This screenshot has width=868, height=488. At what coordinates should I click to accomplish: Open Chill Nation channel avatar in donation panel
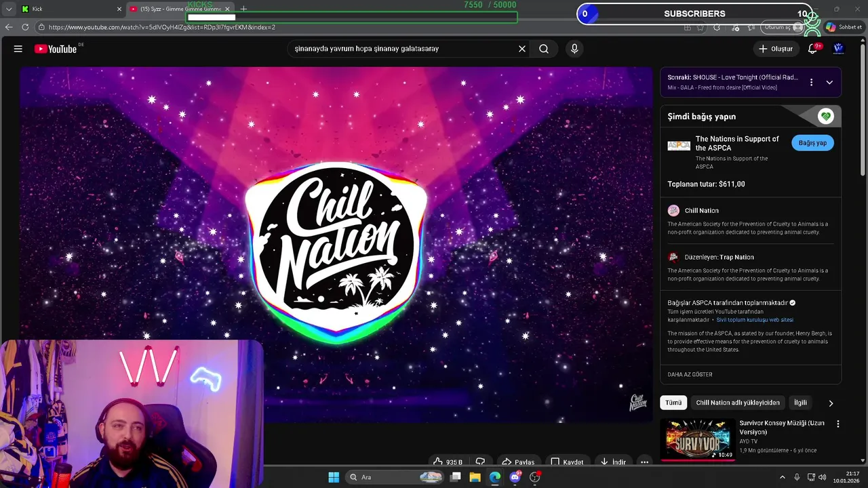pyautogui.click(x=673, y=211)
